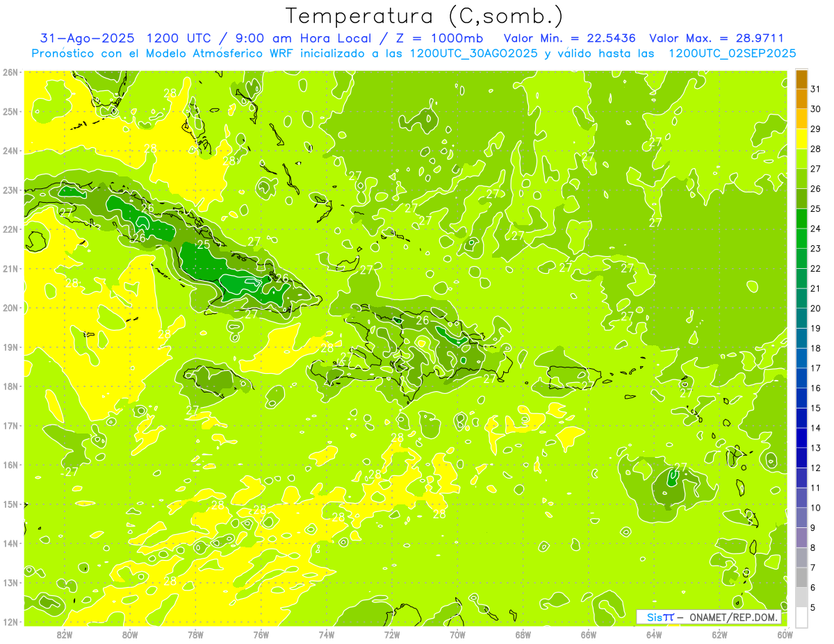The width and height of the screenshot is (834, 644).
Task: Click the longitude label "76W"
Action: click(x=261, y=634)
